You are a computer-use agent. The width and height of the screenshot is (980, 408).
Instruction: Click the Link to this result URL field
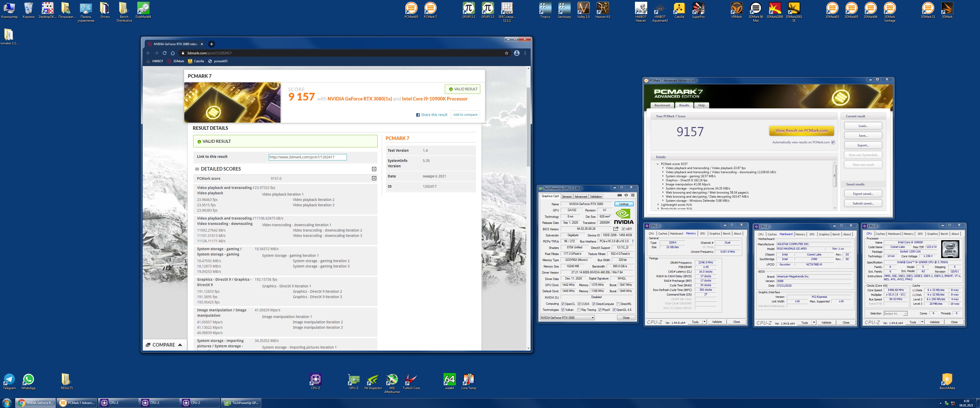[307, 157]
